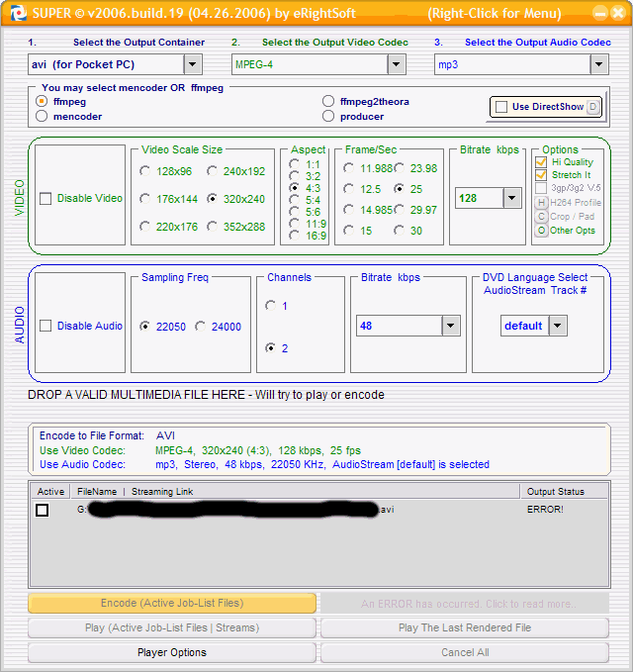633x672 pixels.
Task: Minimize the SUPER window
Action: 600,13
